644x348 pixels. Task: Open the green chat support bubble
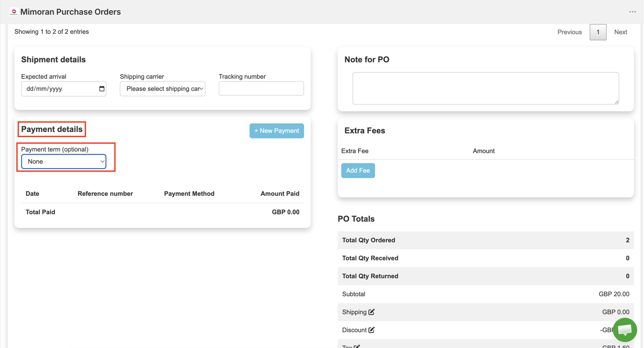coord(625,330)
